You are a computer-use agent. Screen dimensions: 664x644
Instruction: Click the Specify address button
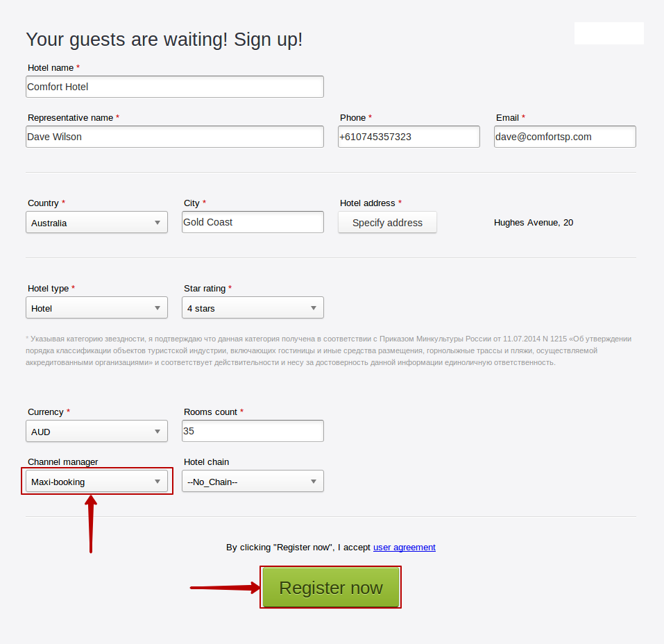(x=387, y=223)
